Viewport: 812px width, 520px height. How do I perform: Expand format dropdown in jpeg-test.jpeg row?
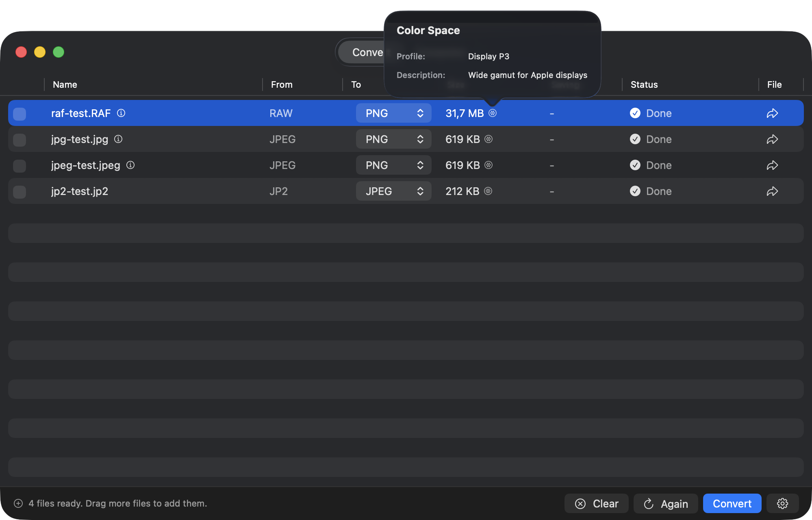tap(393, 165)
